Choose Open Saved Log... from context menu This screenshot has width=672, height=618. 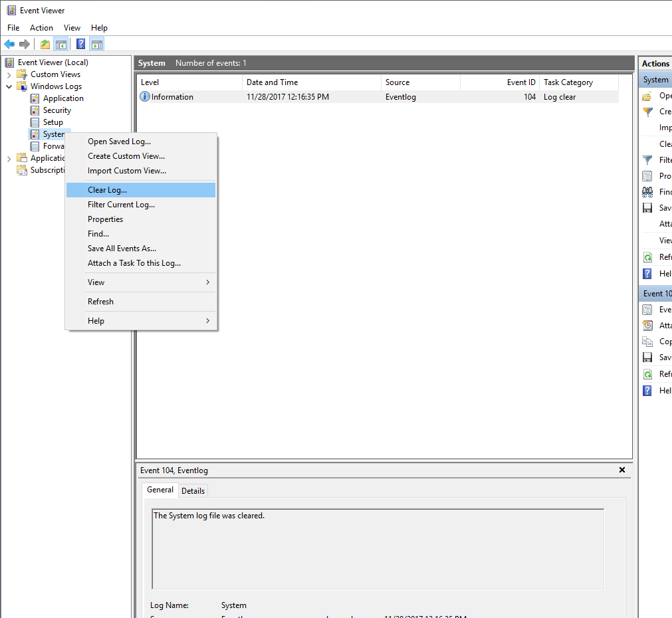pyautogui.click(x=141, y=142)
